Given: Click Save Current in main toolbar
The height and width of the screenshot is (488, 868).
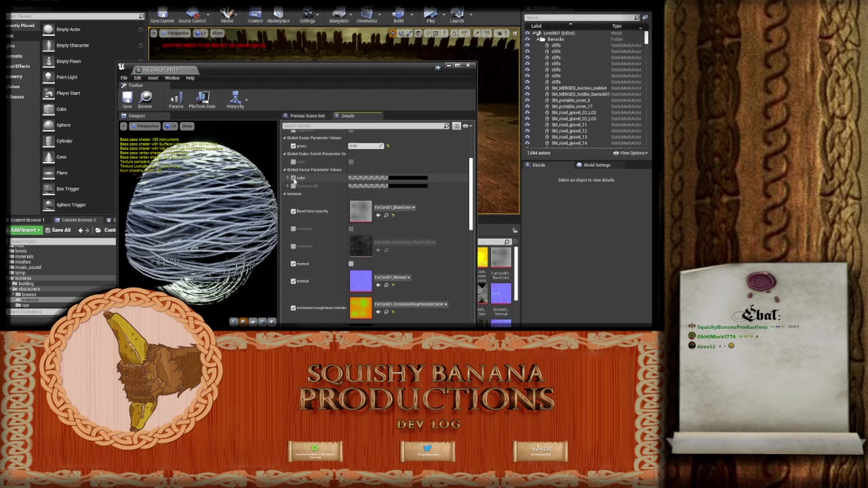Looking at the screenshot, I should pos(162,15).
